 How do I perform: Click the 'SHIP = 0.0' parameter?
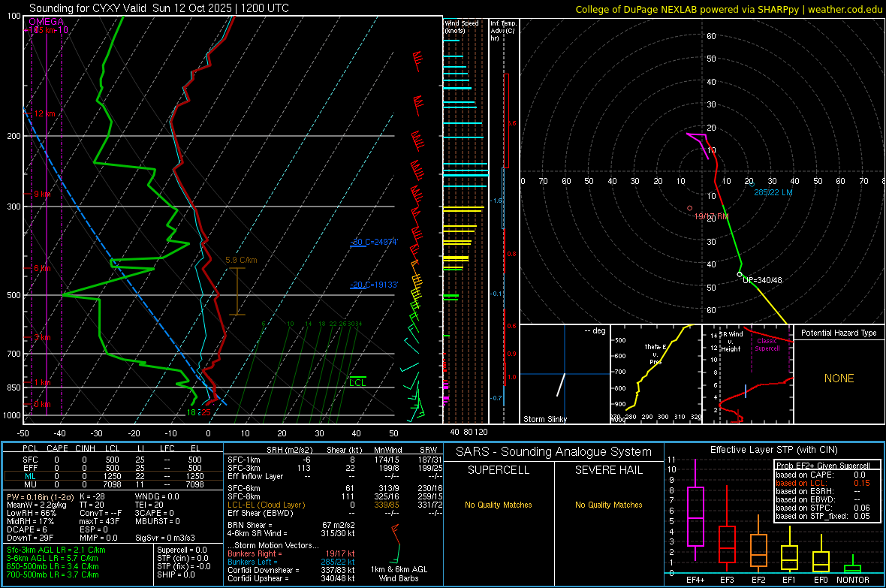coord(176,575)
